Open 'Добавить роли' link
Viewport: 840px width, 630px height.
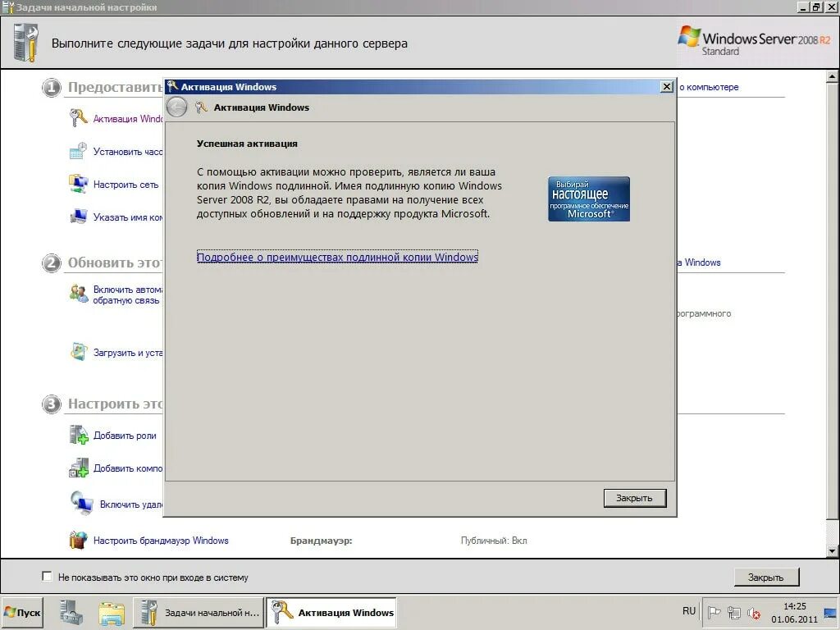(125, 436)
